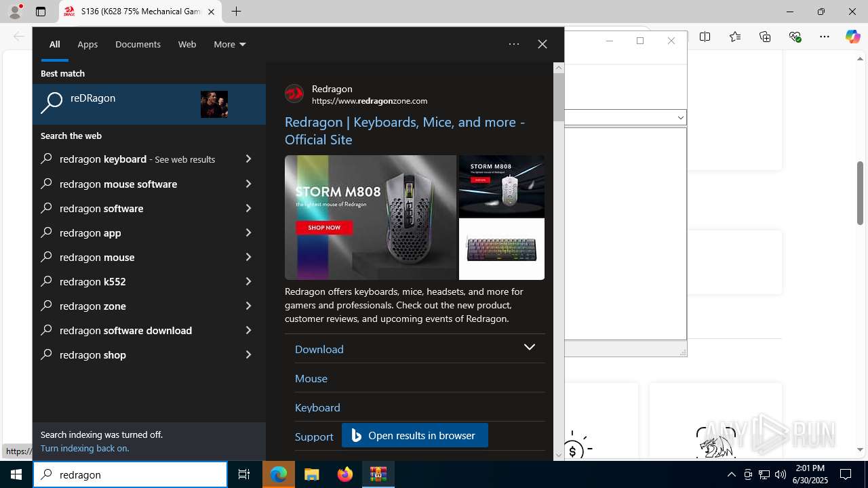Open WinRAR from the taskbar
Screen dimensions: 868x488
click(x=378, y=474)
